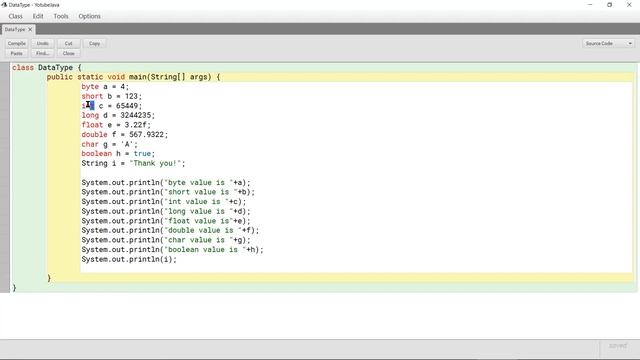The image size is (640, 360).
Task: Click the 'byte a = 4;' line
Action: 105,87
